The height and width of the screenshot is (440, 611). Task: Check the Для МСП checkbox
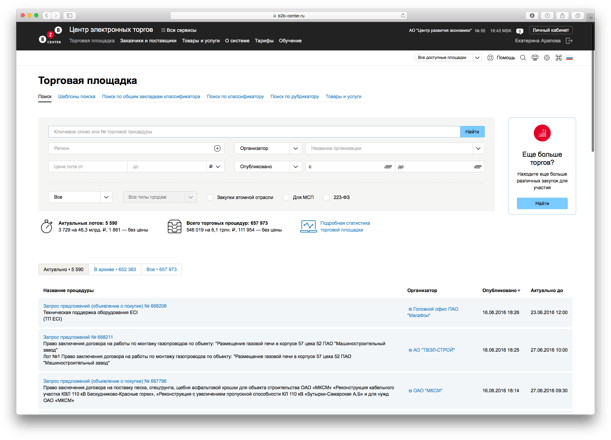coord(285,198)
